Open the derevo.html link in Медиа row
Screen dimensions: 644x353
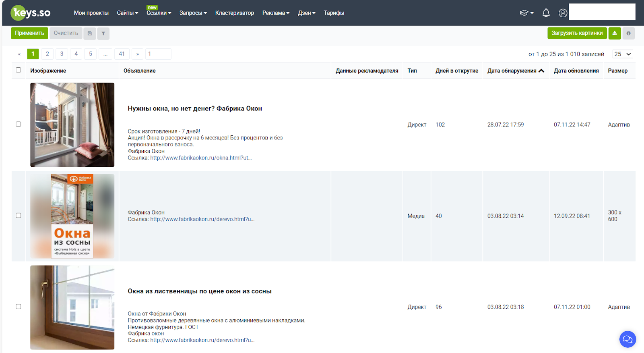(202, 219)
